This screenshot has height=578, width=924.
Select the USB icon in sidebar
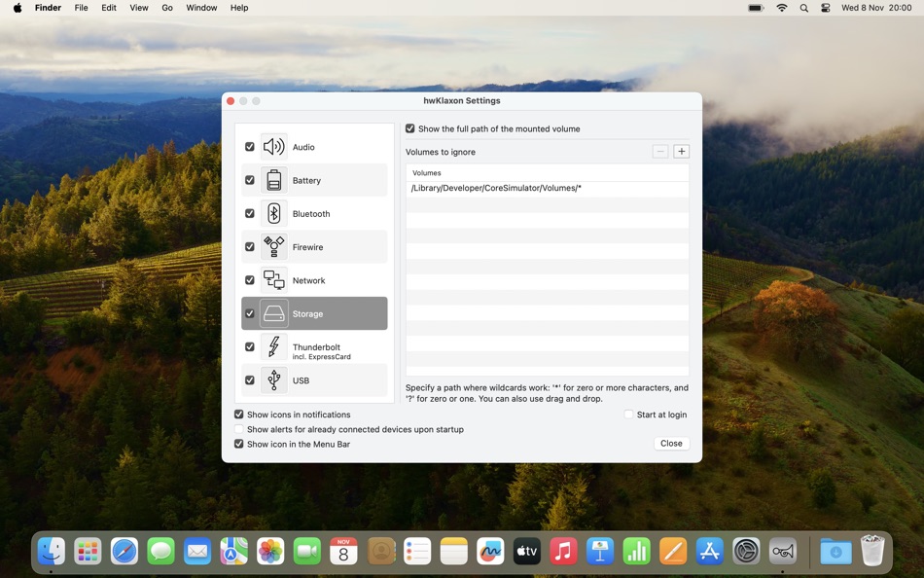tap(274, 379)
